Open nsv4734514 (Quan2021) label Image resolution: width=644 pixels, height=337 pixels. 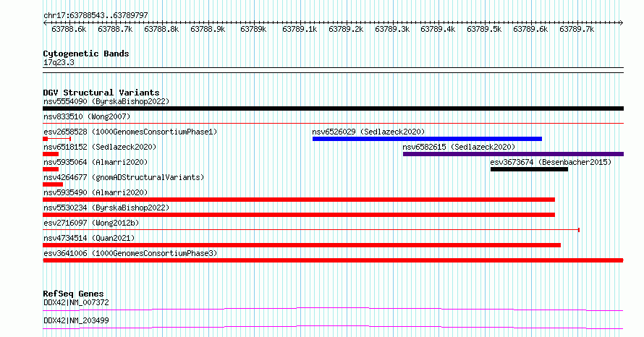click(89, 238)
